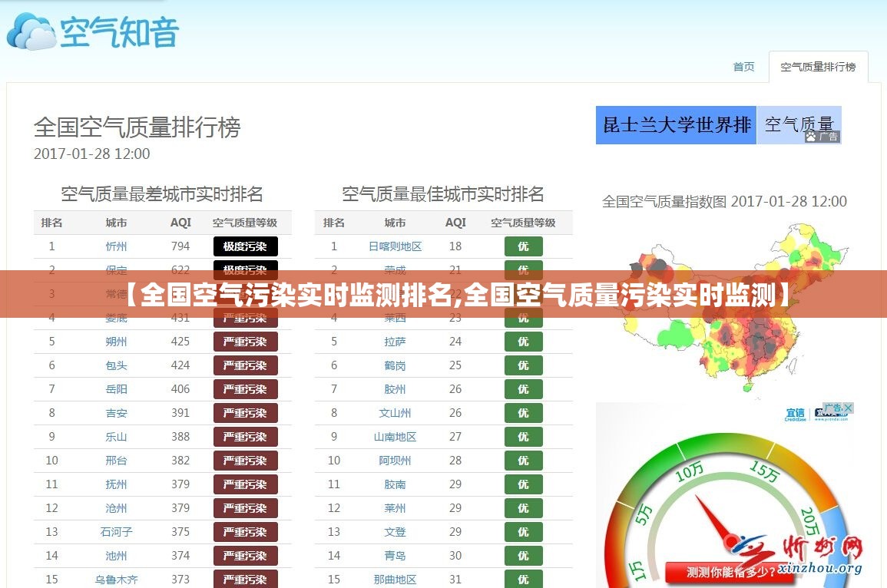Click the AQI header in best-cities table
Viewport: 887px width, 588px height.
(455, 223)
